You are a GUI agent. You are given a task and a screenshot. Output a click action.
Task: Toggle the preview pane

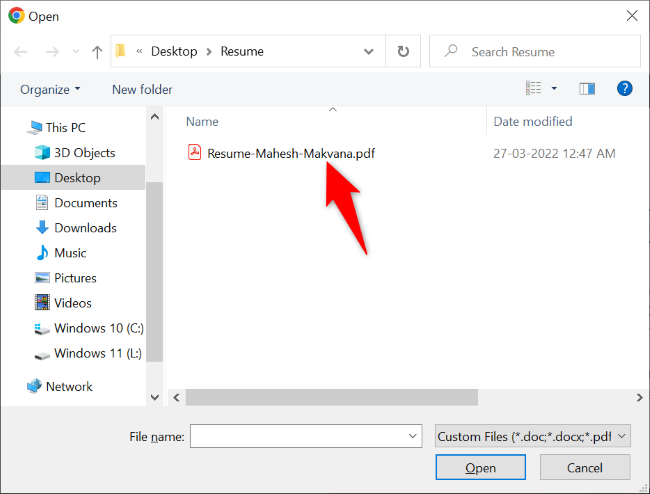[587, 89]
